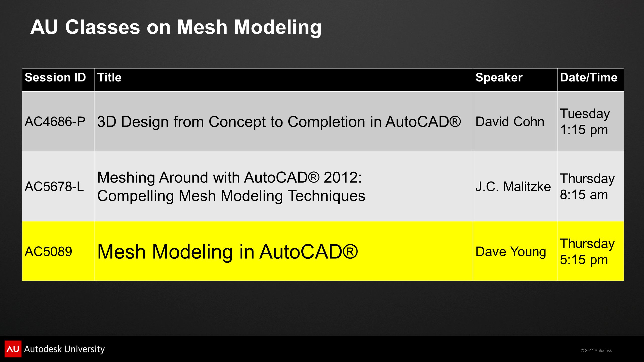Viewport: 644px width, 362px height.
Task: Click the Date/Time column header
Action: [x=591, y=79]
